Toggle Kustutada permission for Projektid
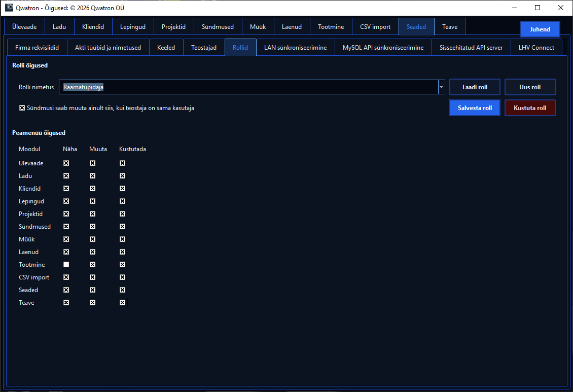573x392 pixels. click(122, 213)
